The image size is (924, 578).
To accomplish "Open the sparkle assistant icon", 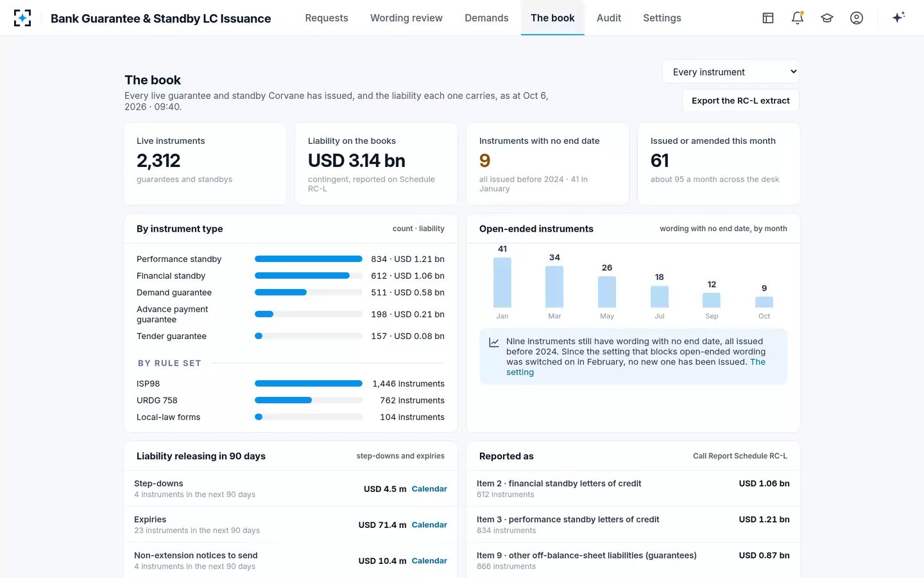I will [898, 17].
